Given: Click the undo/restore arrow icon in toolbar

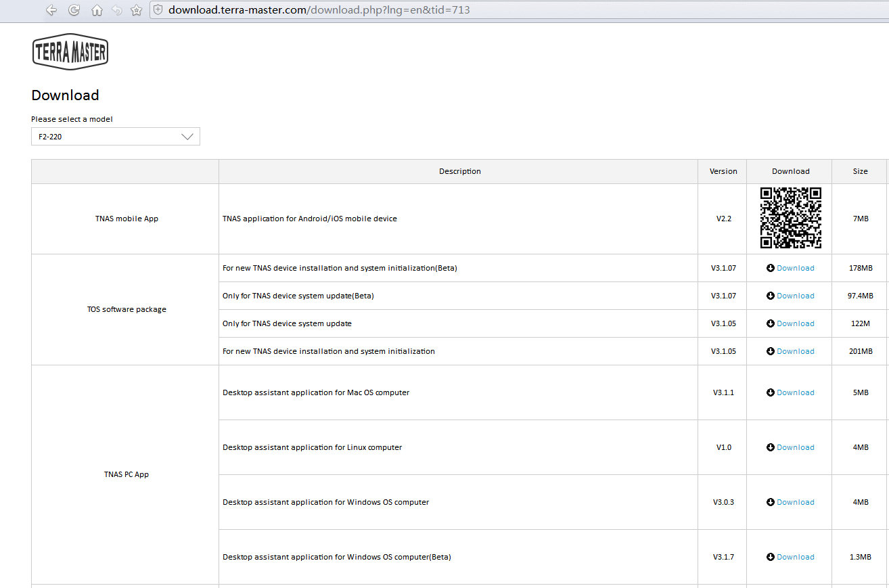Looking at the screenshot, I should [116, 10].
